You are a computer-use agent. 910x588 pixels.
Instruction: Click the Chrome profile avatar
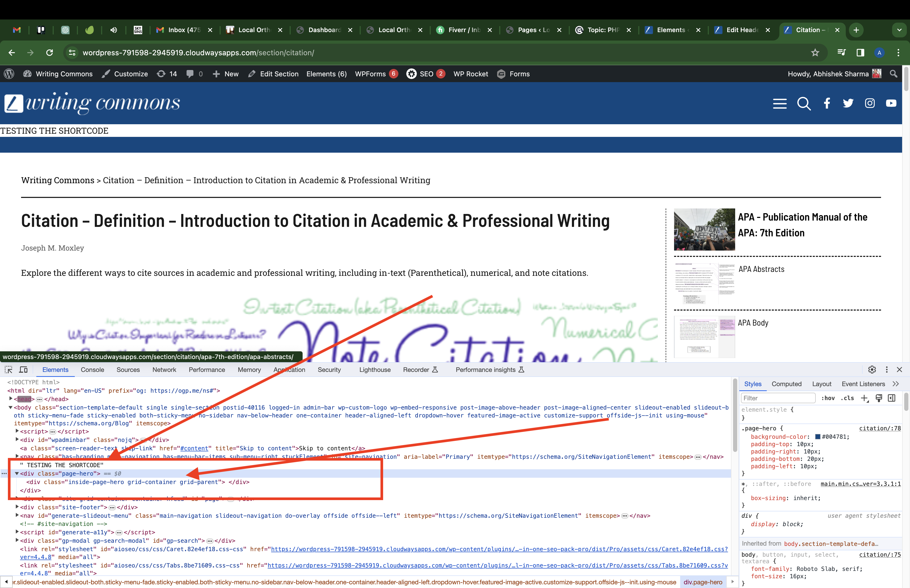click(879, 53)
